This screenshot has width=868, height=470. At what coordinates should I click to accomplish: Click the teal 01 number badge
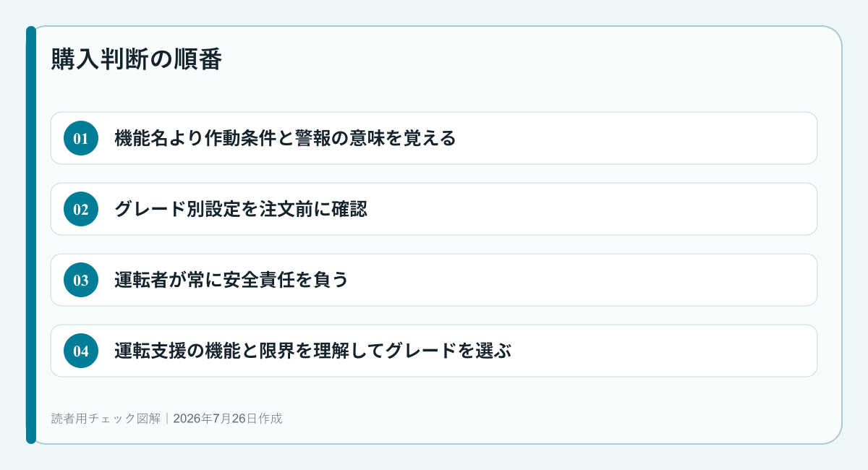pyautogui.click(x=81, y=138)
